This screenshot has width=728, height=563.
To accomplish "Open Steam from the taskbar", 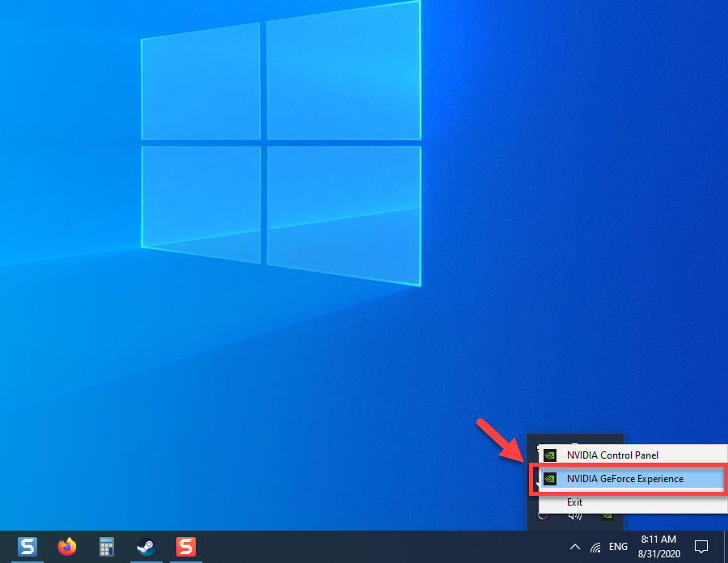I will (x=146, y=547).
